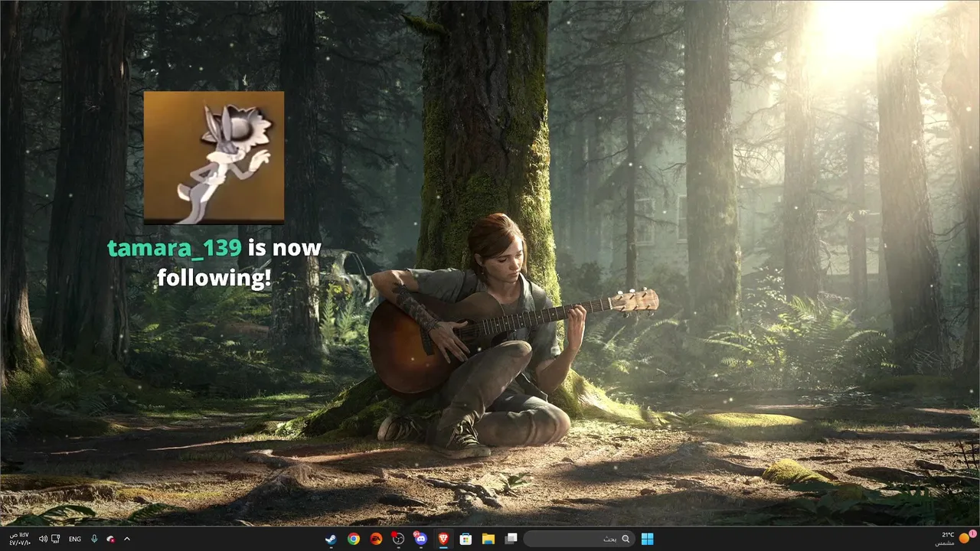Switch the ENG input language indicator
Viewport: 980px width, 551px height.
(75, 539)
